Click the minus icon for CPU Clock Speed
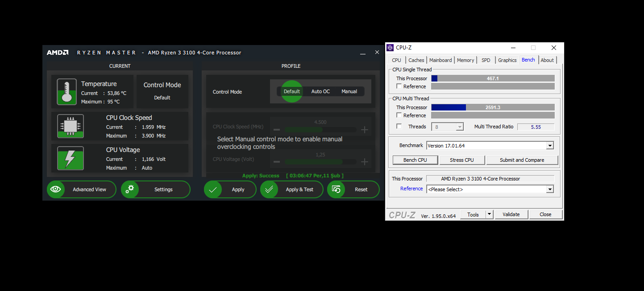The width and height of the screenshot is (644, 291). click(277, 130)
